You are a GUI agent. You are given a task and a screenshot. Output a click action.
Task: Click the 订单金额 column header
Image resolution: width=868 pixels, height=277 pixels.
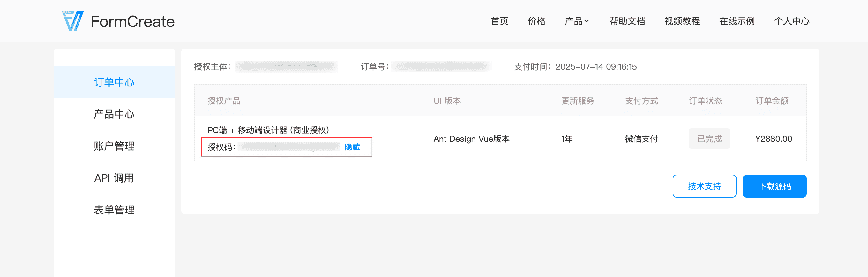point(772,101)
